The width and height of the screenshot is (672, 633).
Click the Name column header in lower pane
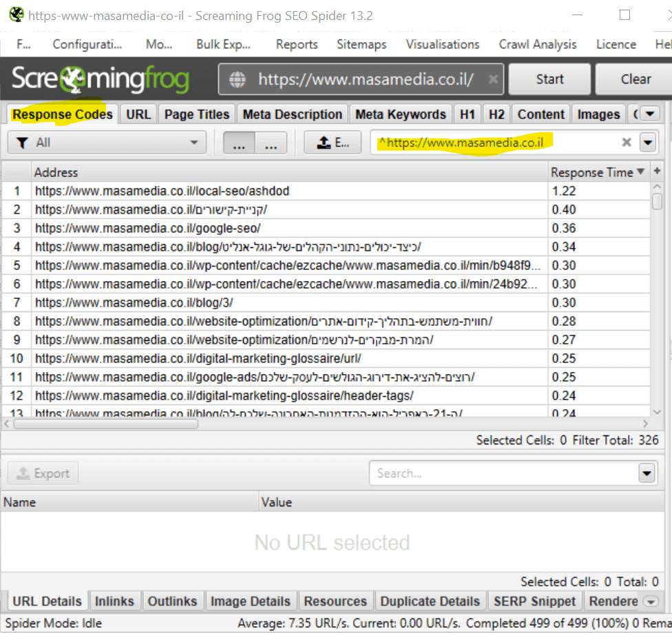(x=130, y=502)
